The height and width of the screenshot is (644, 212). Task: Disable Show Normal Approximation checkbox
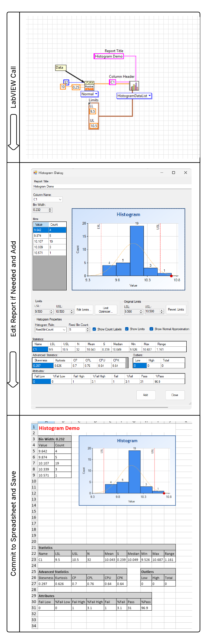(x=151, y=329)
